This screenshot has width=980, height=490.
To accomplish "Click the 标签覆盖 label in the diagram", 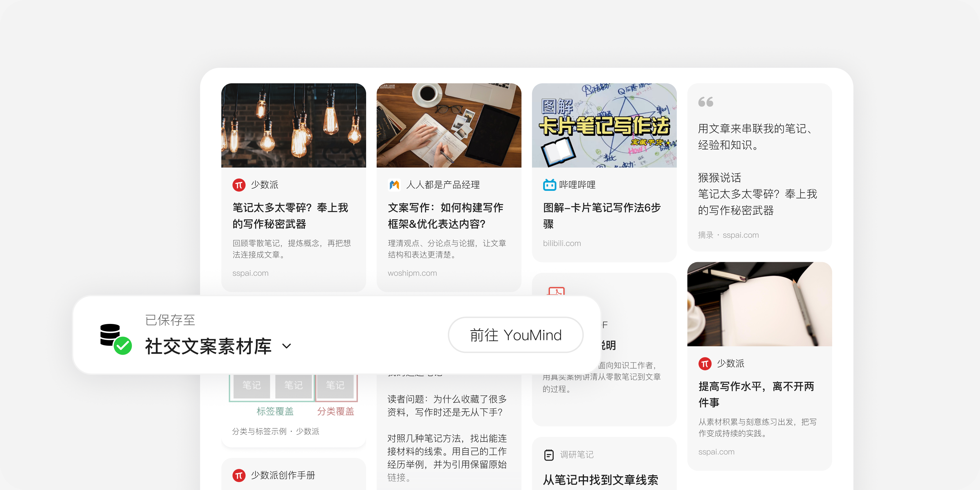I will coord(275,411).
